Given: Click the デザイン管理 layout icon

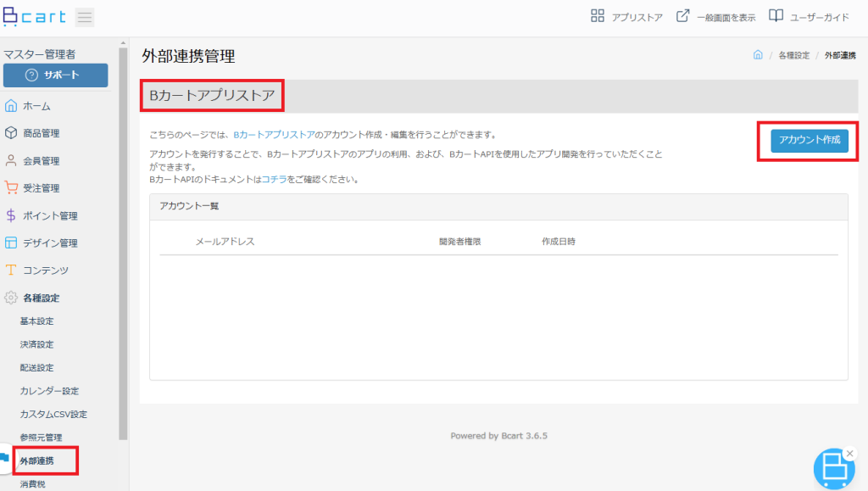Looking at the screenshot, I should (10, 243).
